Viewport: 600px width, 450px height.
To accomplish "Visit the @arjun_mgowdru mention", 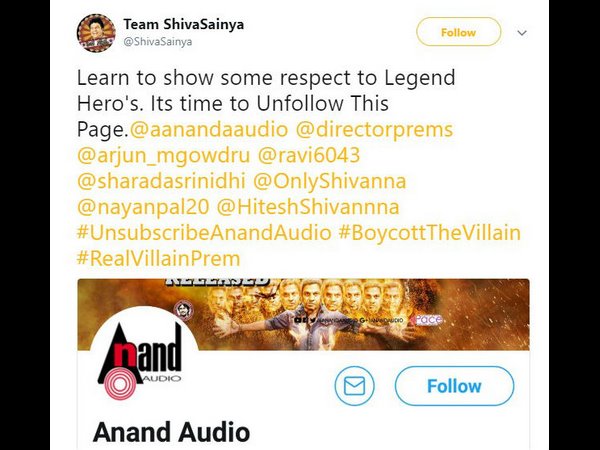I will 163,156.
